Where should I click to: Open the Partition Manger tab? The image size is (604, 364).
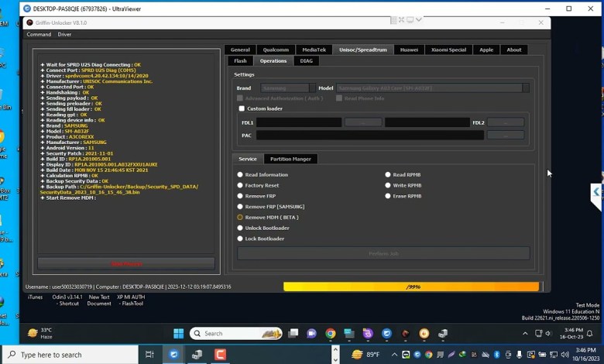(290, 159)
